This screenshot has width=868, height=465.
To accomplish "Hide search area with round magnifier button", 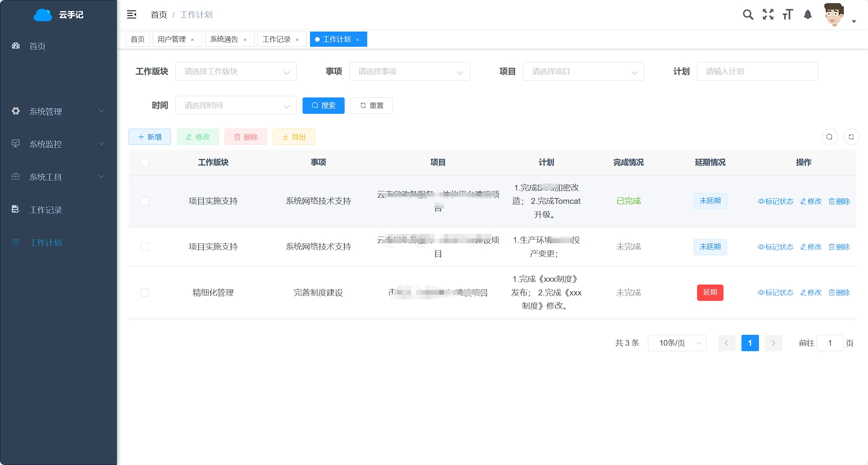I will click(829, 137).
